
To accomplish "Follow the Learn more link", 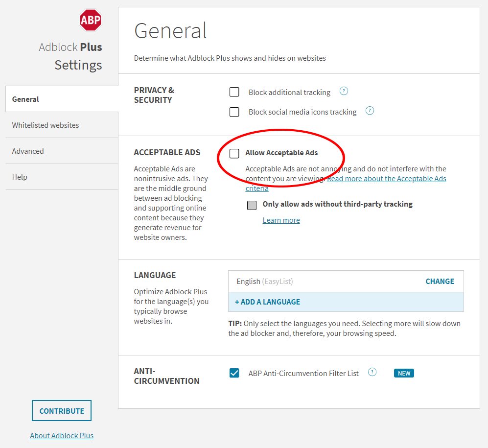I will 281,220.
